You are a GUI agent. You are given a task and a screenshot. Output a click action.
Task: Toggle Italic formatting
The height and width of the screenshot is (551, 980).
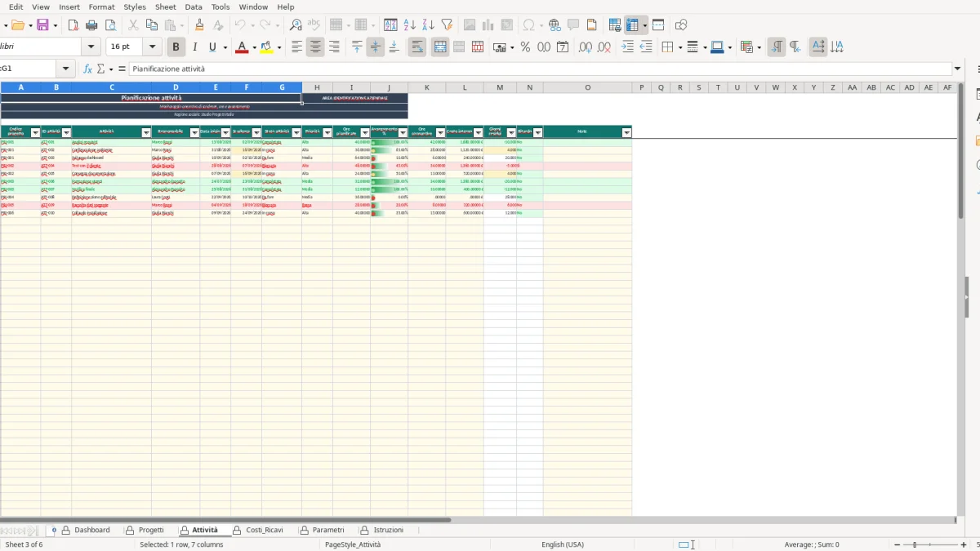click(x=194, y=47)
